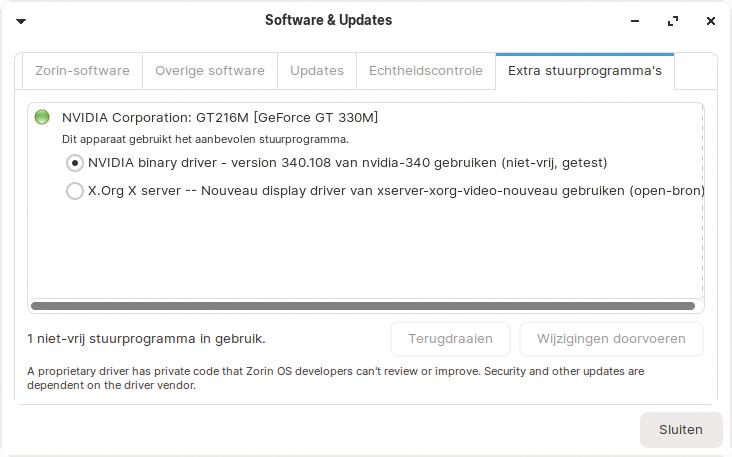Click the horizontal scrollbar under the driver list
Viewport: 732px width, 457px height.
click(x=363, y=306)
